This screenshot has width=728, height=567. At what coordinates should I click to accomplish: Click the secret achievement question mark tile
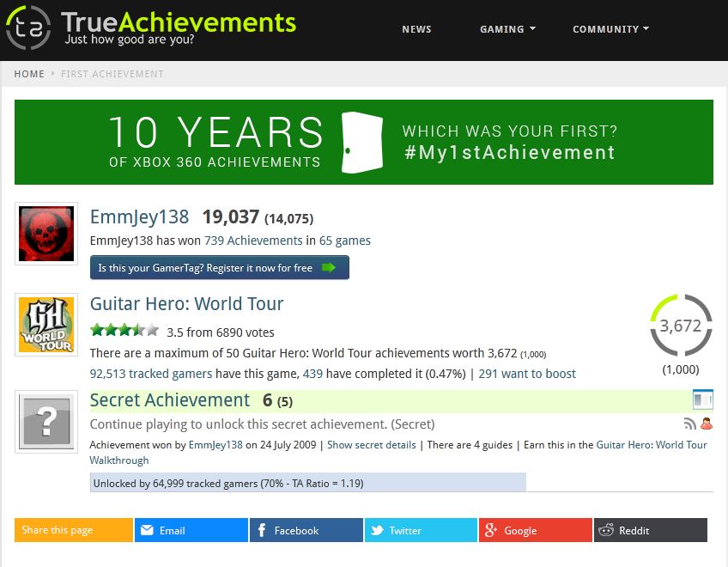(x=46, y=422)
